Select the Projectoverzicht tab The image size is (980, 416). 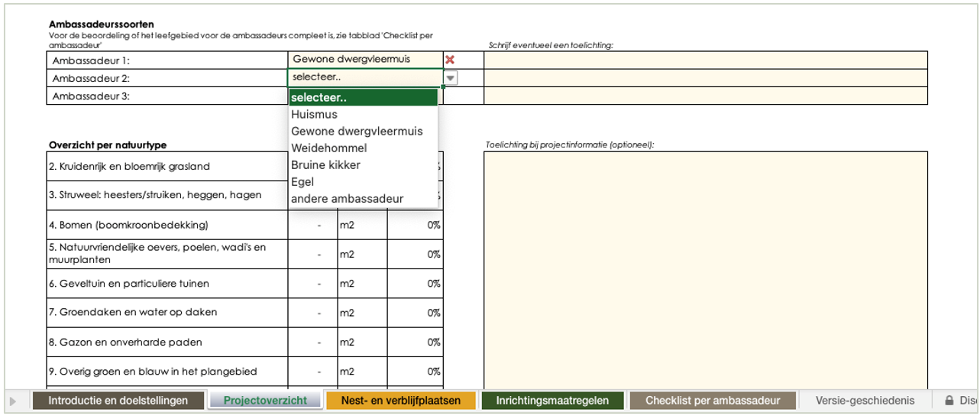[266, 401]
